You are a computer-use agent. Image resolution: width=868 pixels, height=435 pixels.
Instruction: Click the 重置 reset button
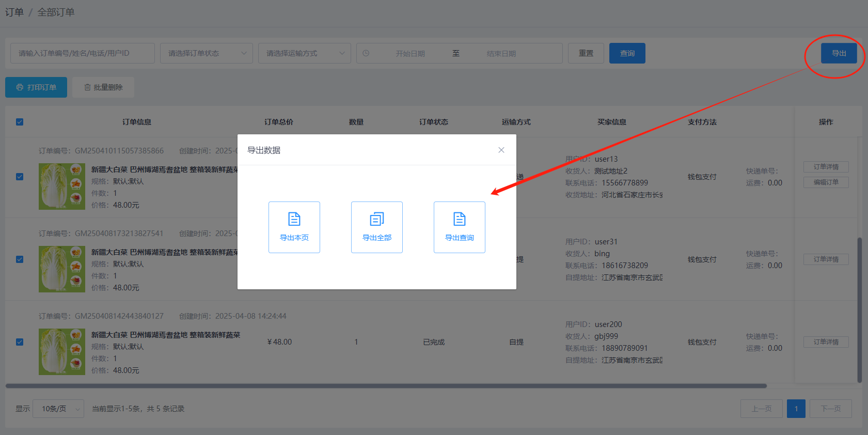[586, 53]
